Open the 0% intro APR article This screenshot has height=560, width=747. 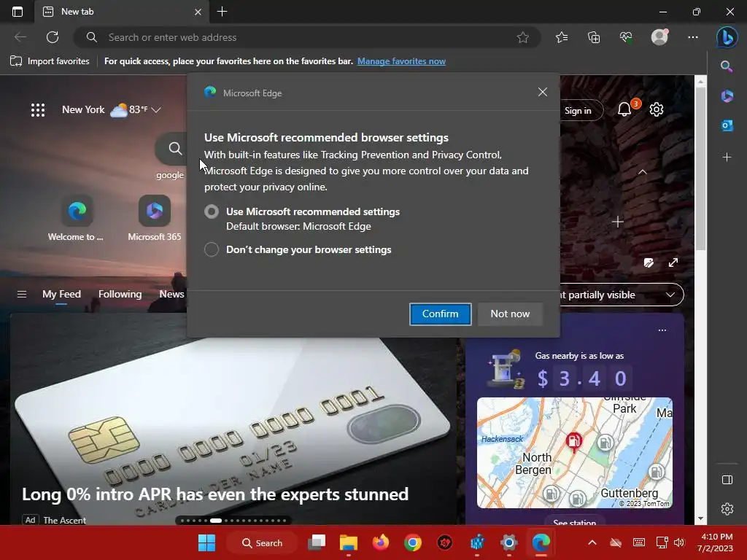click(x=215, y=494)
